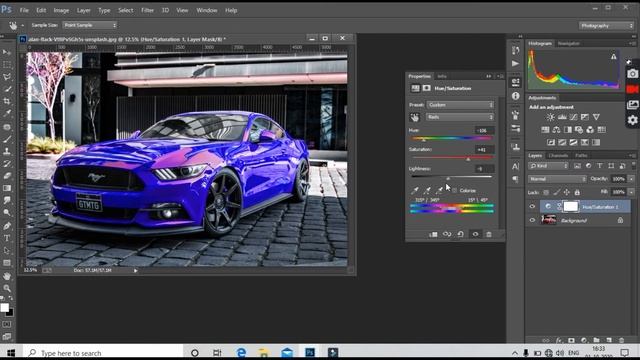The width and height of the screenshot is (640, 360).
Task: Open the info 'i' icon in collapsed dock
Action: pyautogui.click(x=516, y=96)
